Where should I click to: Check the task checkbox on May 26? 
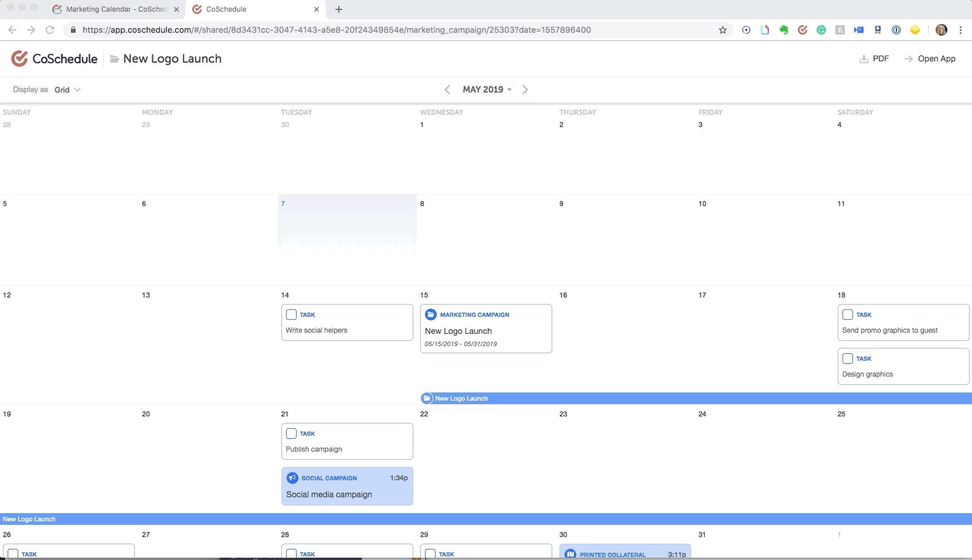(x=13, y=554)
